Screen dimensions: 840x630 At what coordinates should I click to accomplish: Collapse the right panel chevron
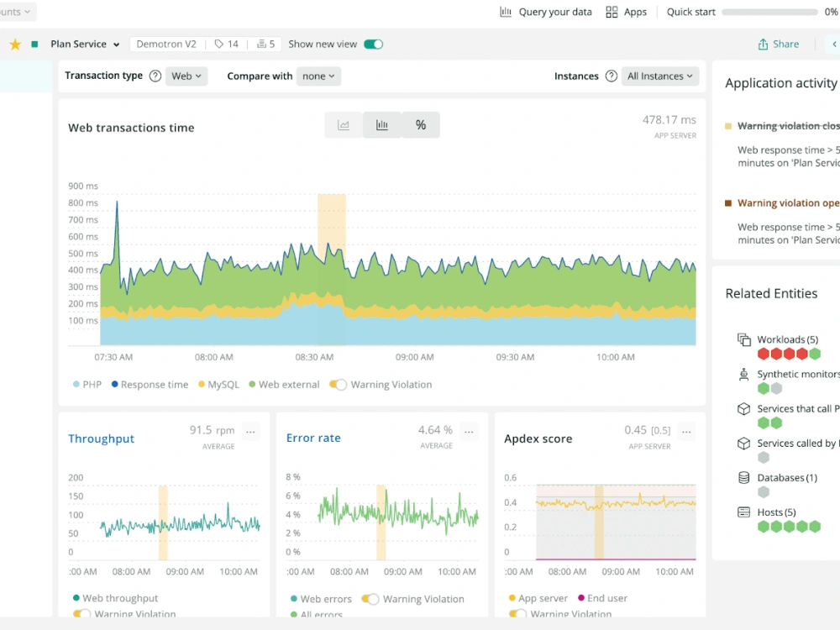(x=834, y=44)
